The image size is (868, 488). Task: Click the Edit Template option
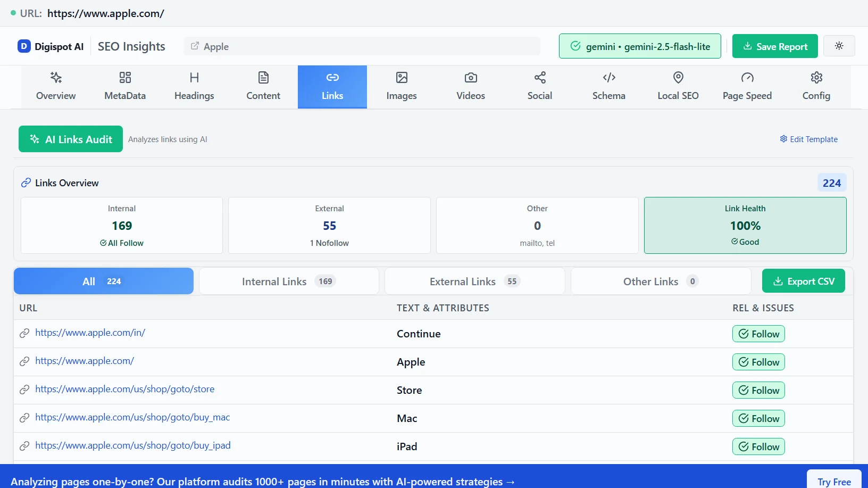[809, 139]
